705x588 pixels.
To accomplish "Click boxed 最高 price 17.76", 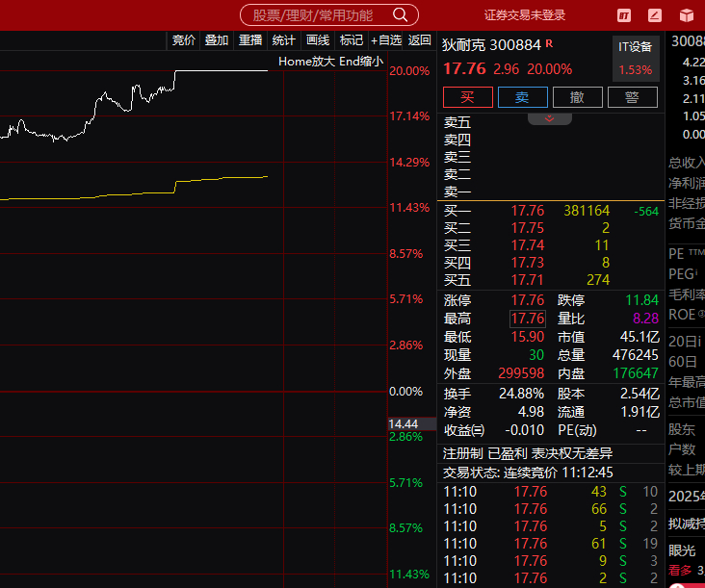I will (x=528, y=319).
